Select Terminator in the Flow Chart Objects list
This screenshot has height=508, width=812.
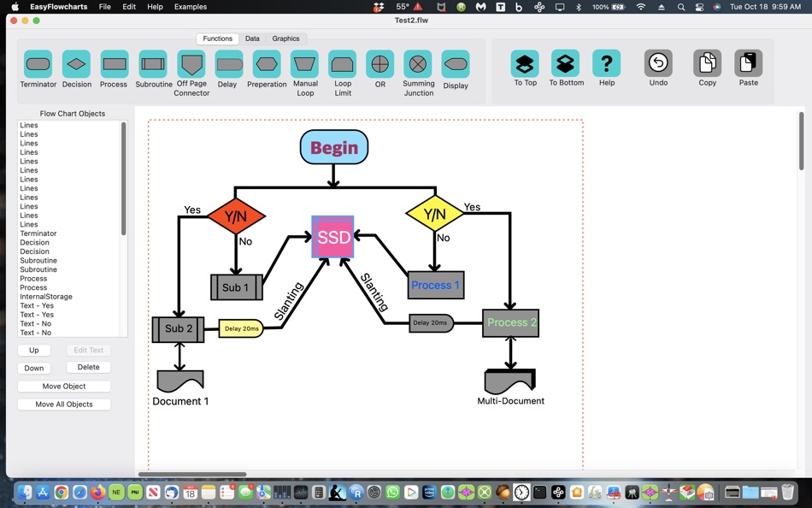(69, 233)
